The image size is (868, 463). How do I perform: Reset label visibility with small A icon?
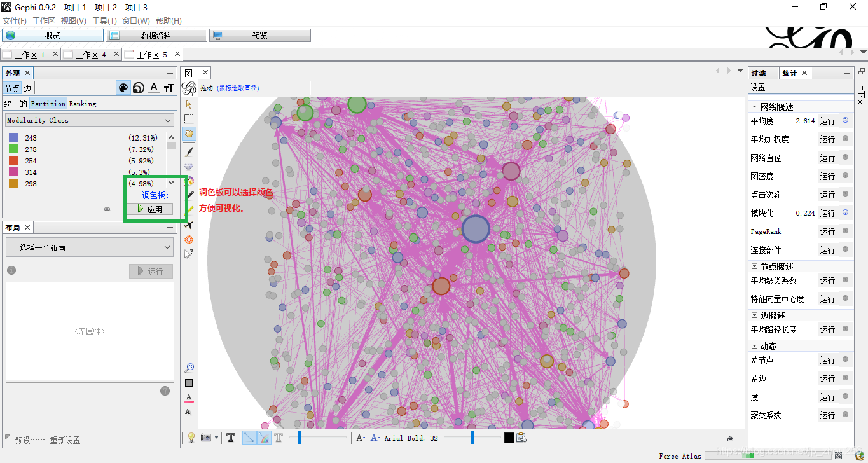[x=188, y=412]
